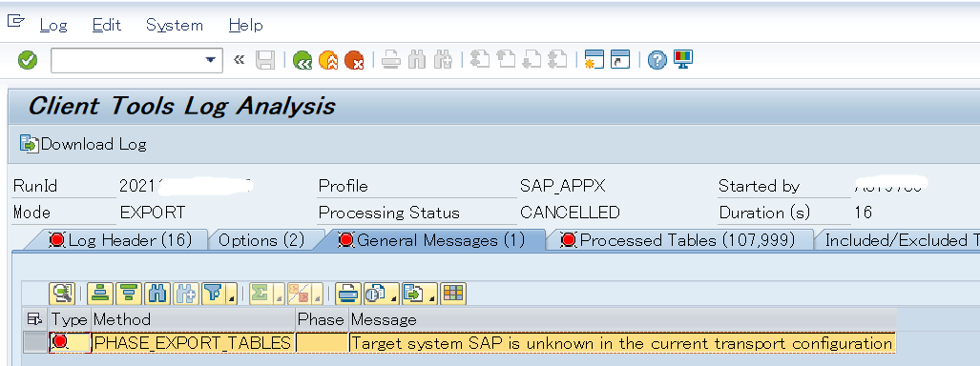Click the ALV Details magnifier icon
980x366 pixels.
point(62,293)
